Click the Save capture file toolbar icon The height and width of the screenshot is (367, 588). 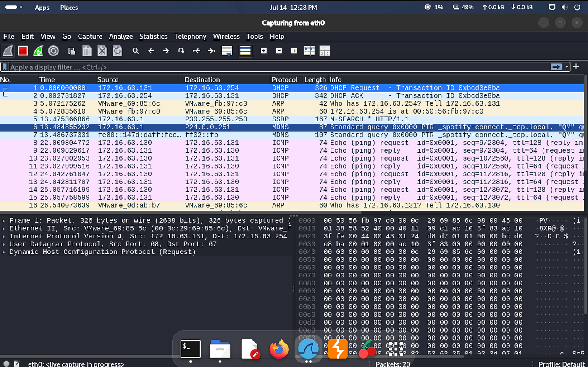(87, 51)
